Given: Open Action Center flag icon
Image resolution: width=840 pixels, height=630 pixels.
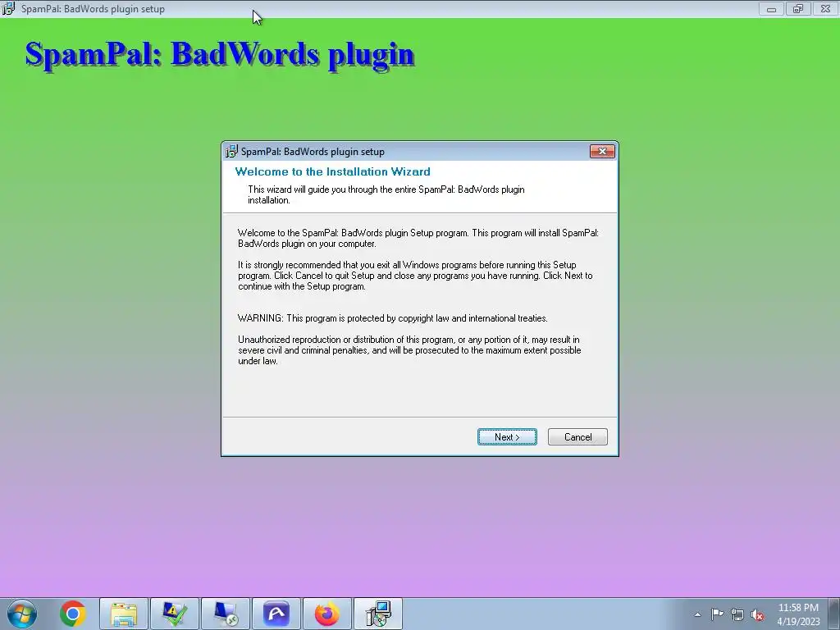Looking at the screenshot, I should coord(717,614).
